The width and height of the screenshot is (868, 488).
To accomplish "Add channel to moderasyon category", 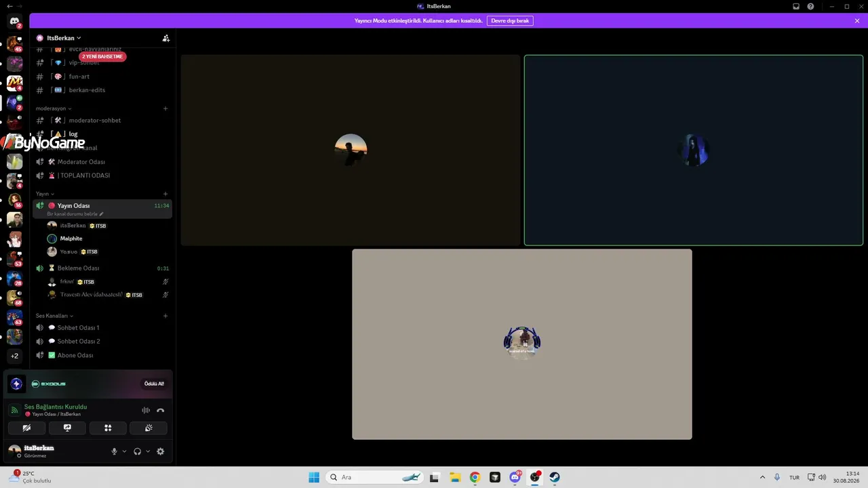I will pyautogui.click(x=165, y=108).
